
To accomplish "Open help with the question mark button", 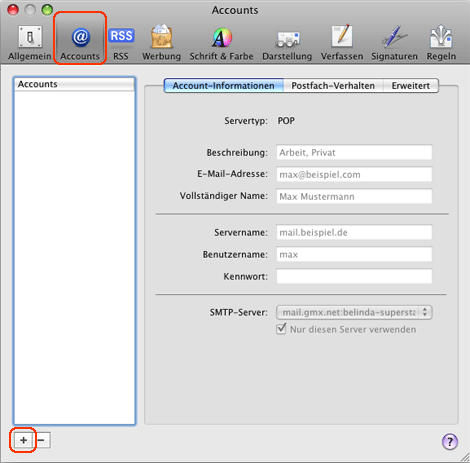I will pos(450,442).
